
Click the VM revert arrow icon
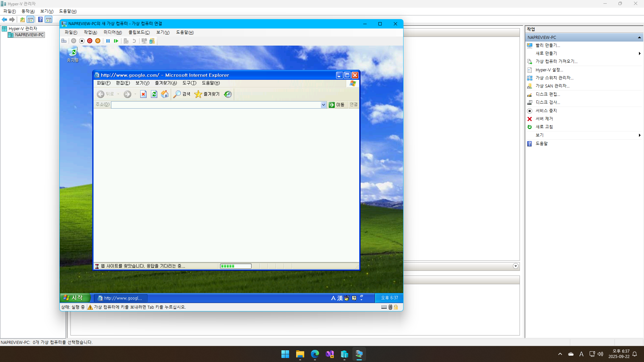coord(134,41)
